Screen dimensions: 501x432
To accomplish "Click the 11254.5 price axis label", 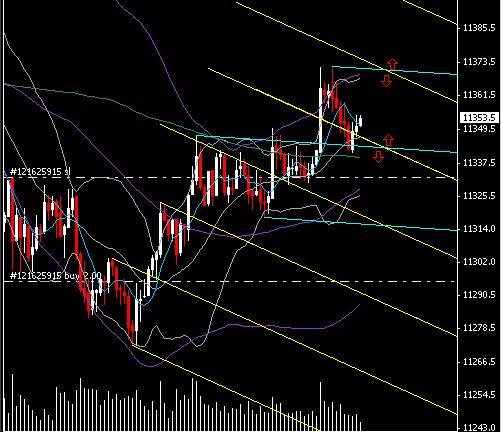I will [479, 395].
